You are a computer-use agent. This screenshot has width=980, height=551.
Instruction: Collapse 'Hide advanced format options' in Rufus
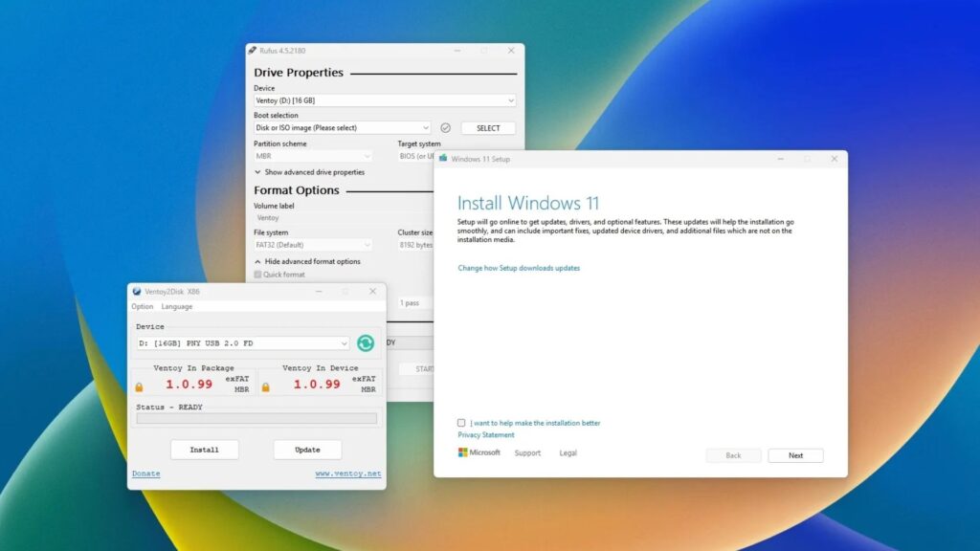[x=306, y=261]
